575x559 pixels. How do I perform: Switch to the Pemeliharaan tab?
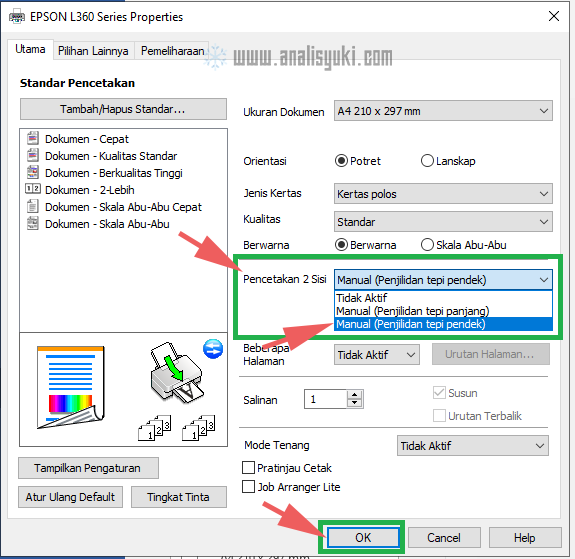click(172, 51)
